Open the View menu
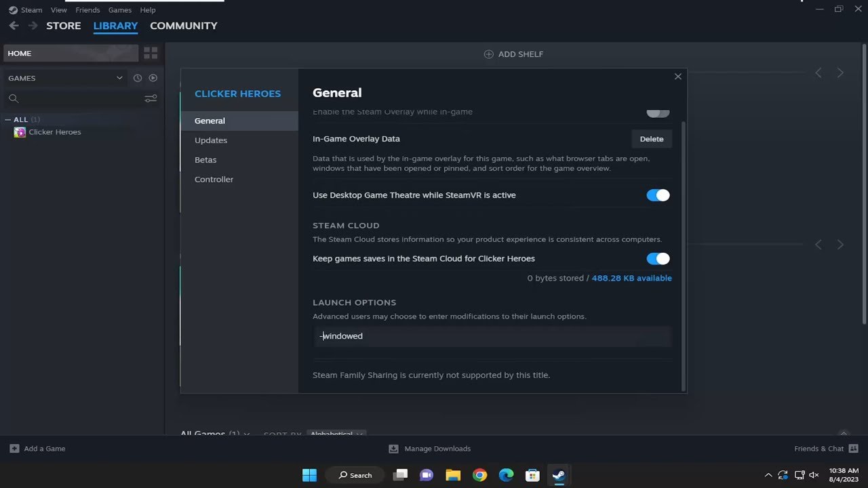868x488 pixels. [x=59, y=10]
